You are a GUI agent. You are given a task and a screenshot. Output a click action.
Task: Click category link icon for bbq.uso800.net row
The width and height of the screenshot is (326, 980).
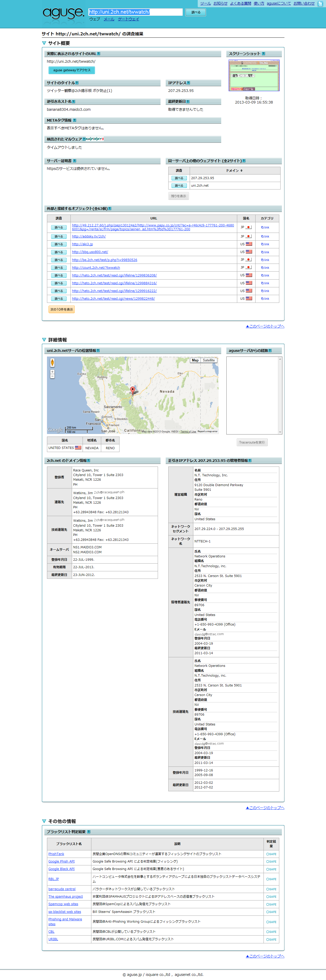[x=265, y=252]
